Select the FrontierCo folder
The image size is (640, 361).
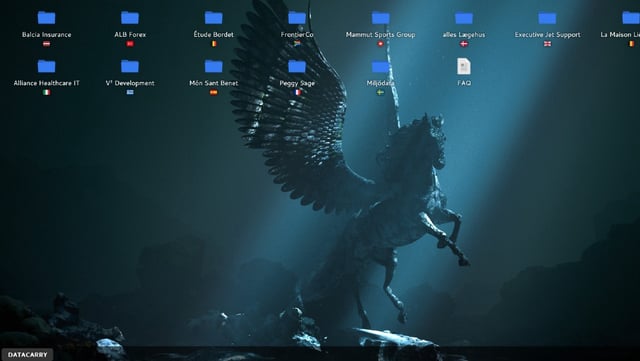[297, 18]
